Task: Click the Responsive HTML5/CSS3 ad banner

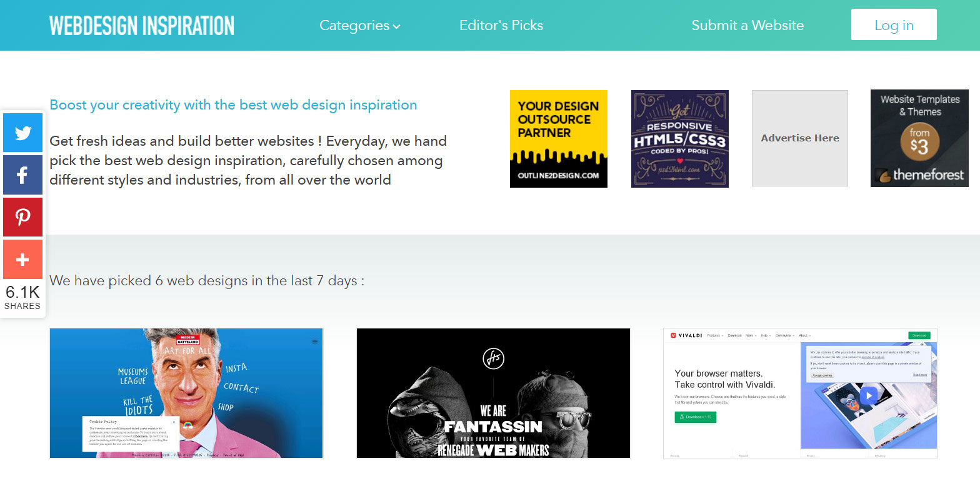Action: tap(679, 138)
